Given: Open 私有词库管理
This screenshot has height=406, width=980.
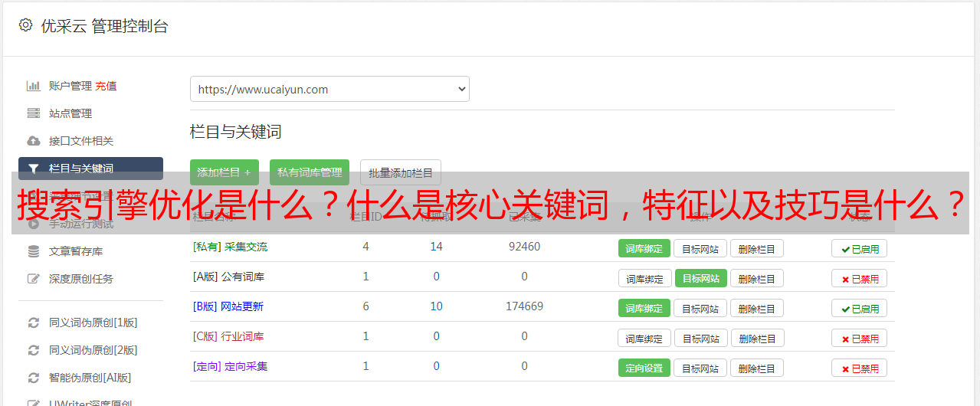Looking at the screenshot, I should [310, 172].
